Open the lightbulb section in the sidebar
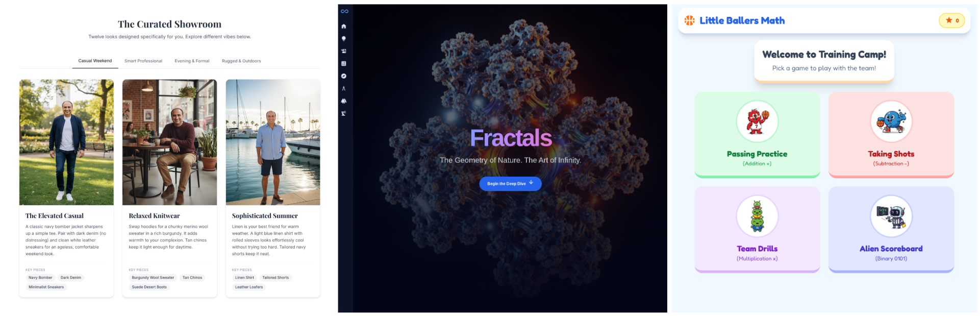This screenshot has height=316, width=980. (344, 39)
